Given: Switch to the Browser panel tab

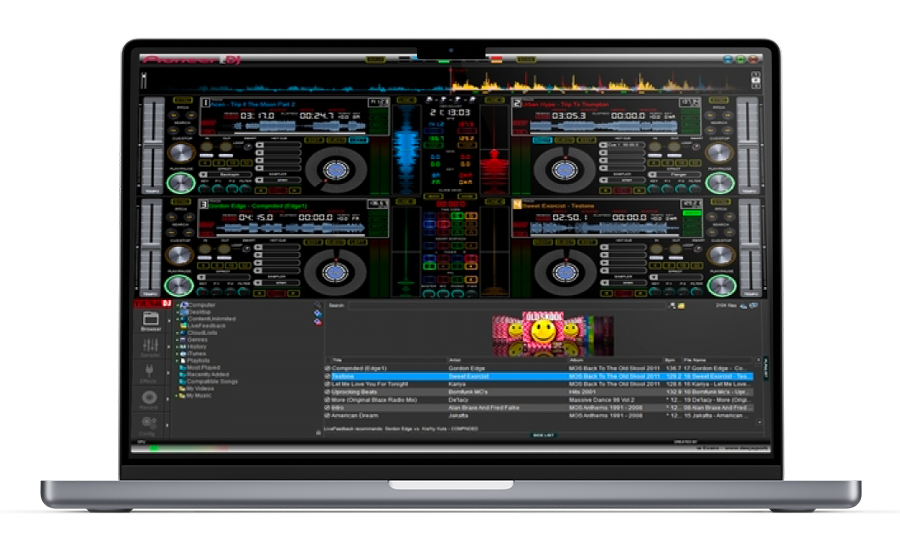Looking at the screenshot, I should click(x=150, y=321).
